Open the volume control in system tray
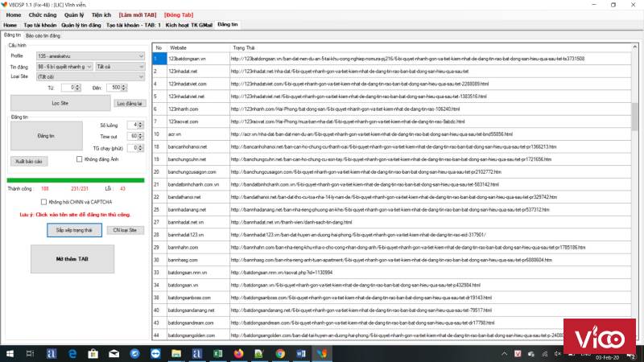This screenshot has height=362, width=644. click(x=557, y=353)
